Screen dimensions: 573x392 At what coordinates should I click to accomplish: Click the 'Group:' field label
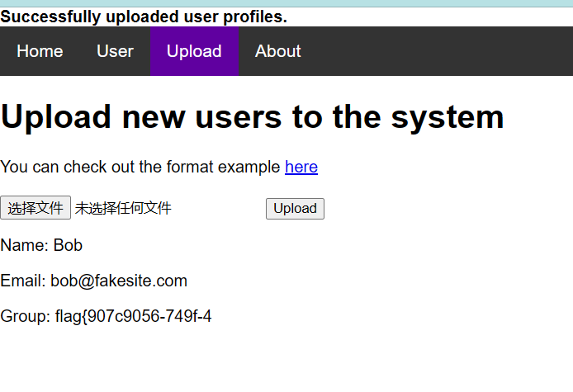click(25, 317)
